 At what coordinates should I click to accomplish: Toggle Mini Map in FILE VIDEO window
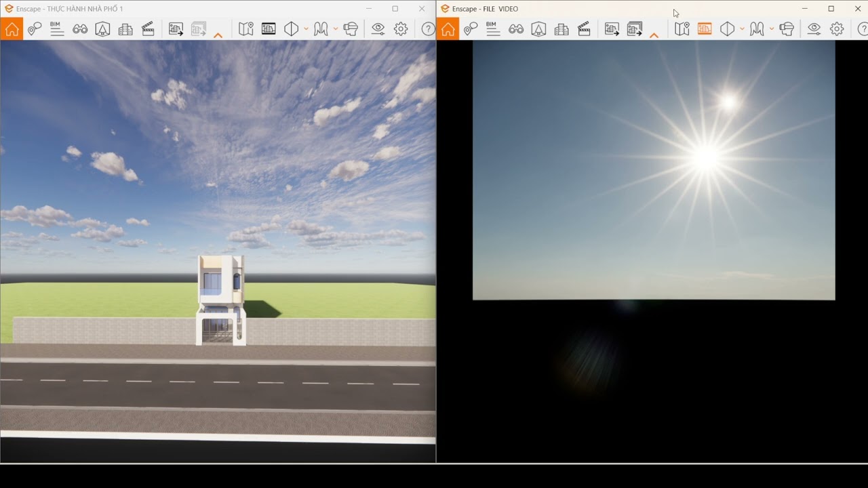pos(682,29)
